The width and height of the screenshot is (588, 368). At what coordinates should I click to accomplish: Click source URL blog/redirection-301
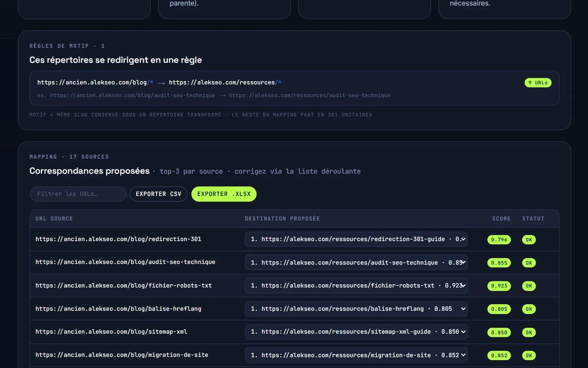pos(118,239)
